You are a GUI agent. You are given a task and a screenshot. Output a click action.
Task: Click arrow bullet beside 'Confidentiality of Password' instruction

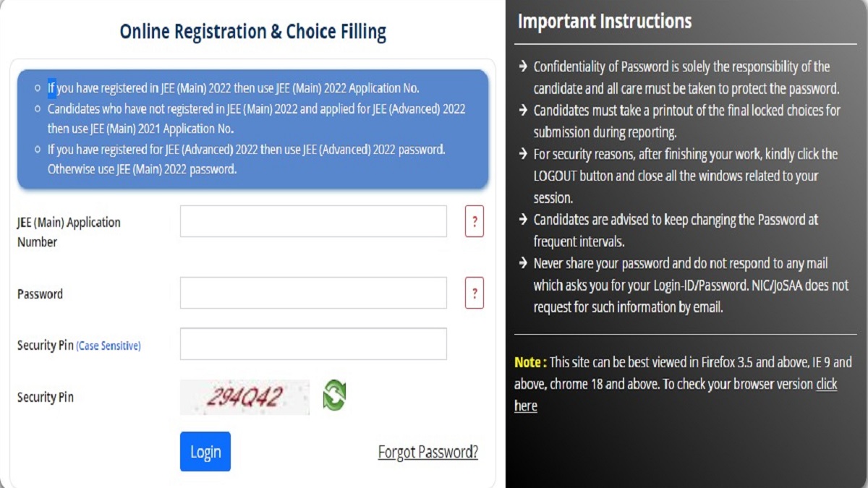pos(522,67)
